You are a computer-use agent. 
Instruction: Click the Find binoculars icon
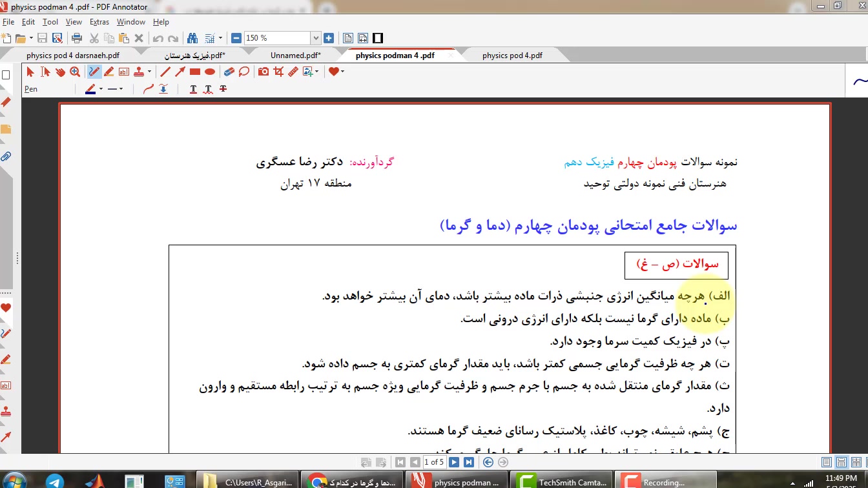[192, 38]
